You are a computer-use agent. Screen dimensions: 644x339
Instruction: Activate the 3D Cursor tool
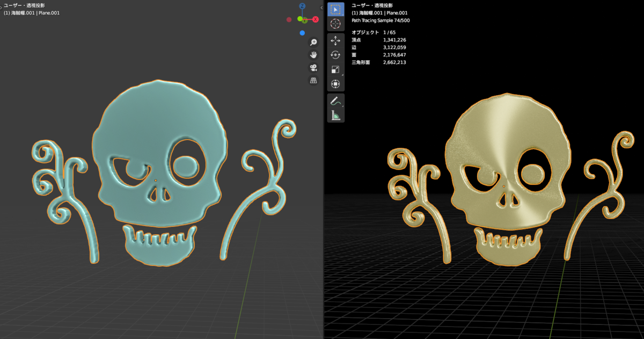[x=335, y=24]
